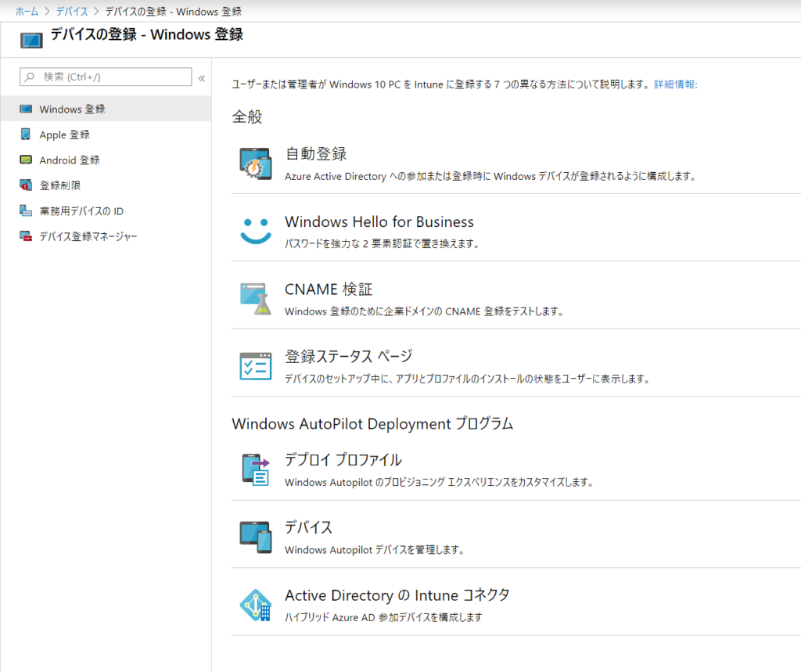Open Windows Hello for Business title
This screenshot has width=801, height=672.
pos(379,222)
